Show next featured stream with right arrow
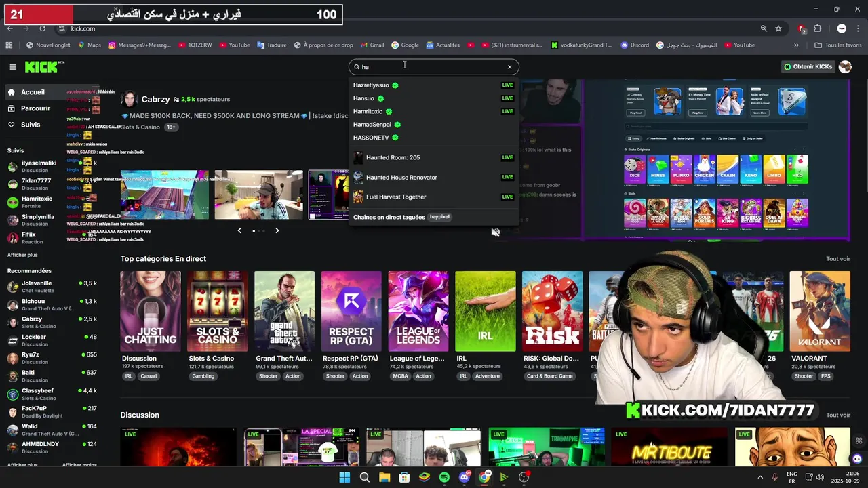The height and width of the screenshot is (488, 868). pyautogui.click(x=277, y=230)
